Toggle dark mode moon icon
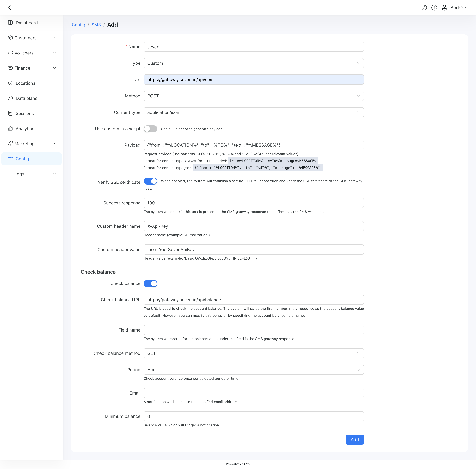The height and width of the screenshot is (469, 476). coord(424,8)
